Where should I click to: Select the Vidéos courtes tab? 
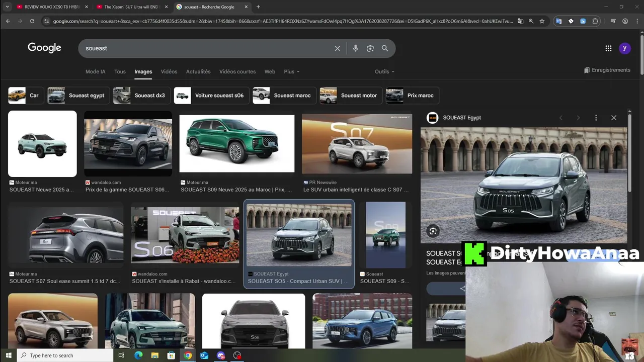pyautogui.click(x=237, y=71)
